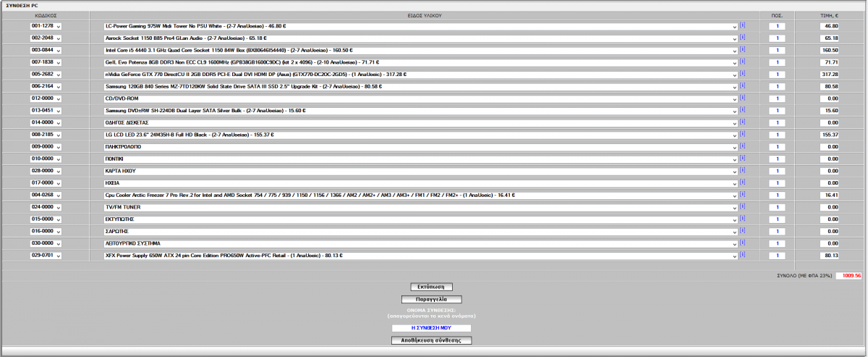Select the 1009.56 total value
Image resolution: width=868 pixels, height=357 pixels.
849,276
